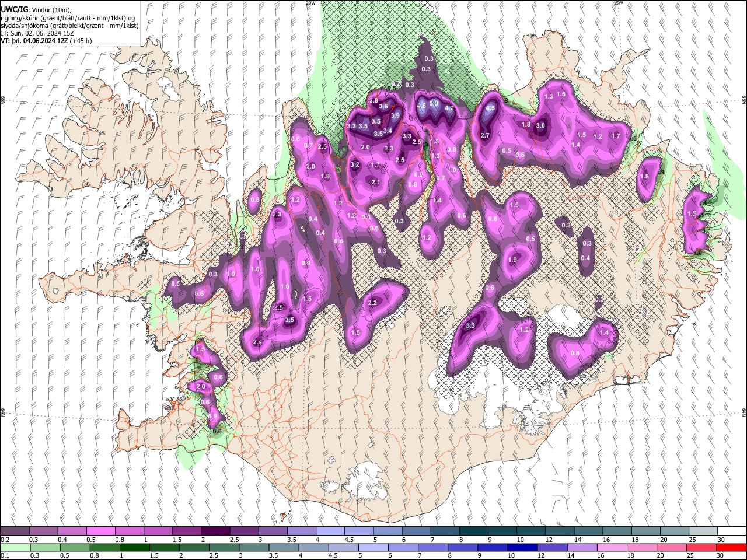This screenshot has height=560, width=747.
Task: Click the '2.2' precipitation value on map
Action: pyautogui.click(x=372, y=303)
